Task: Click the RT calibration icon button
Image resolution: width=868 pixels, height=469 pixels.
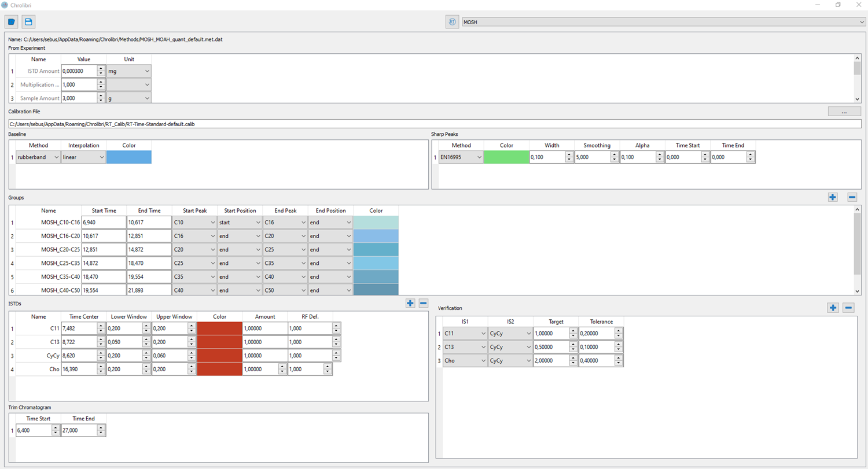Action: pyautogui.click(x=453, y=22)
